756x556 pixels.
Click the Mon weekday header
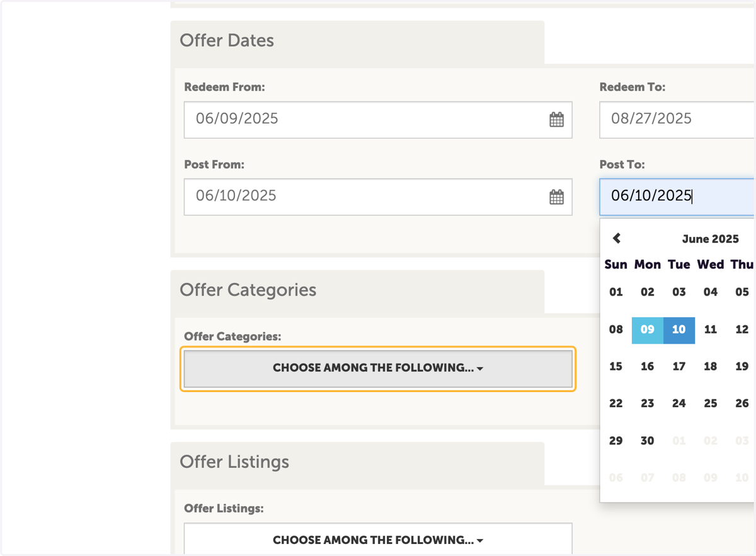click(648, 265)
